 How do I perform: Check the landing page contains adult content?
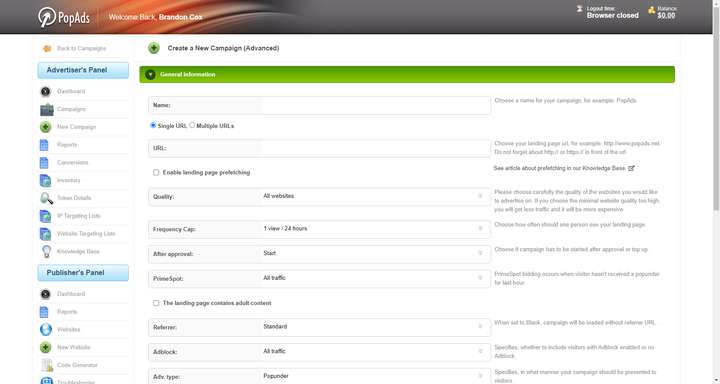coord(156,303)
